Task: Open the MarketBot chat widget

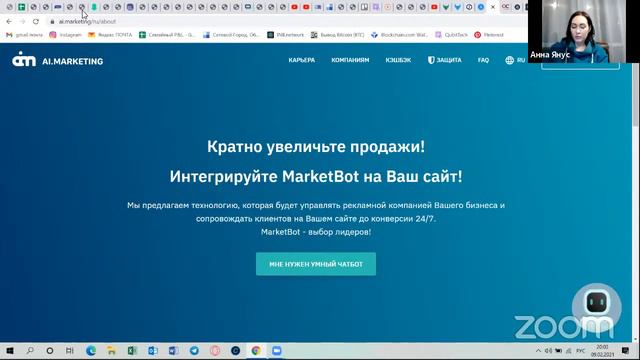Action: coord(596,303)
